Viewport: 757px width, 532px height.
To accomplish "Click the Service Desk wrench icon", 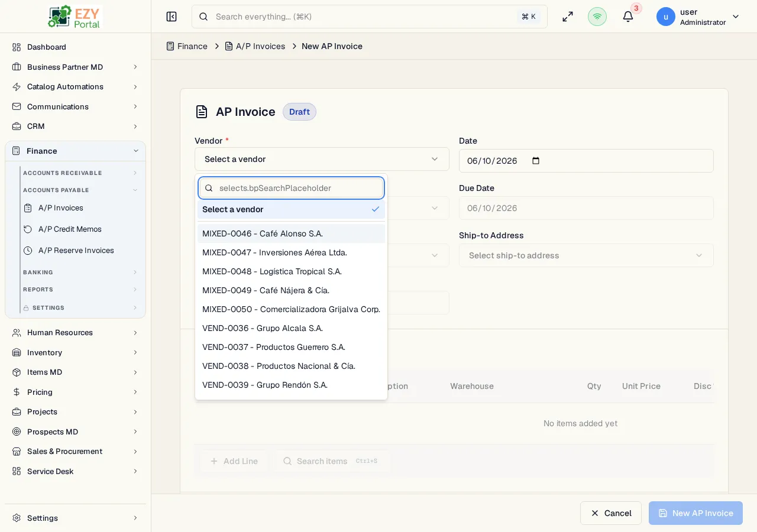I will [17, 471].
